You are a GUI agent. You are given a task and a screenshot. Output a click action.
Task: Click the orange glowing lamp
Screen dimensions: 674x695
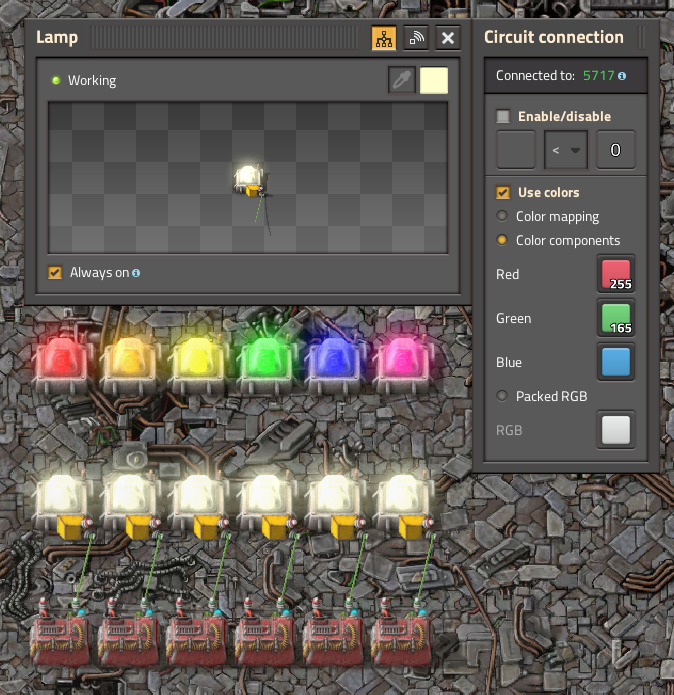(x=130, y=363)
